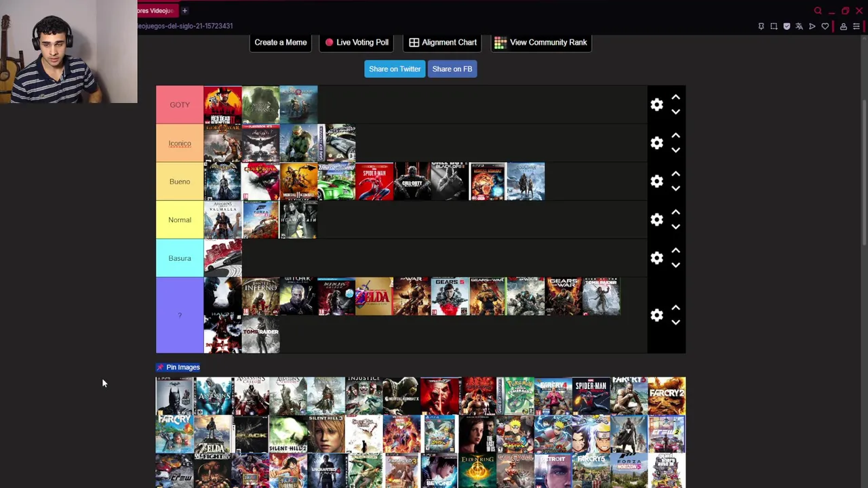Viewport: 868px width, 488px height.
Task: Click the page vertical scrollbar
Action: [864, 173]
